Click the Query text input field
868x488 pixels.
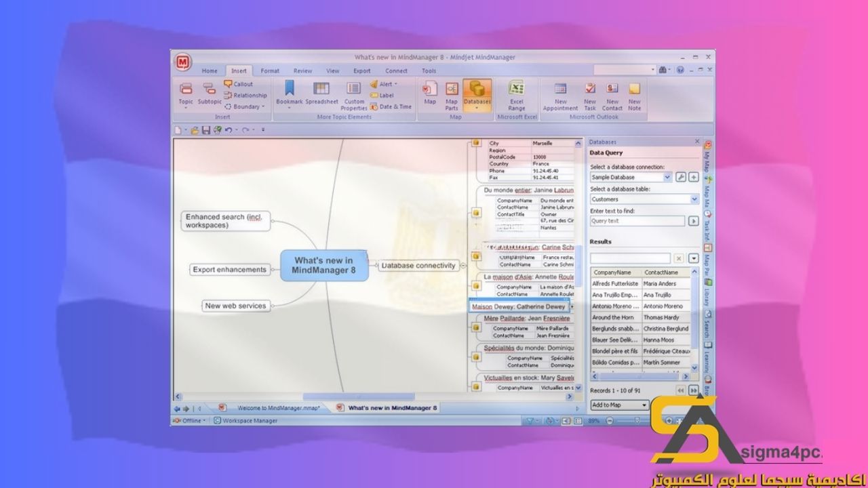637,221
